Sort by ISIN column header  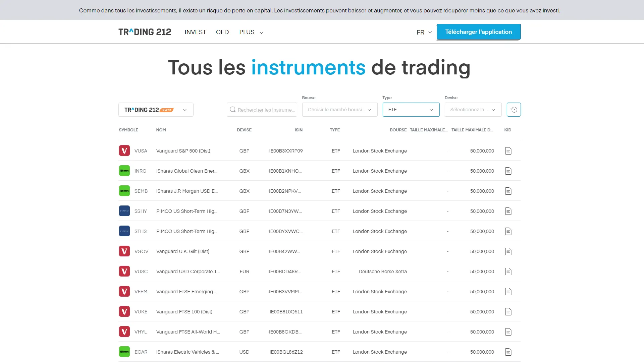click(299, 130)
